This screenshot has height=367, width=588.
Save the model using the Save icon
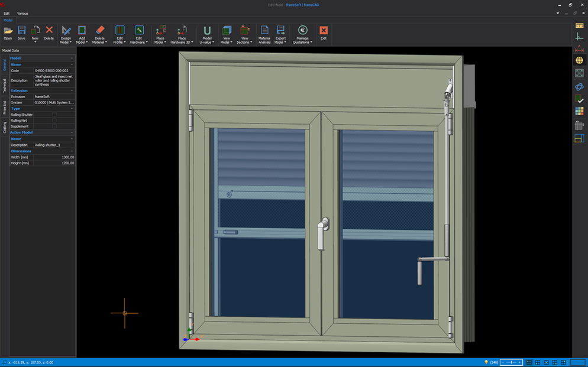tap(21, 33)
